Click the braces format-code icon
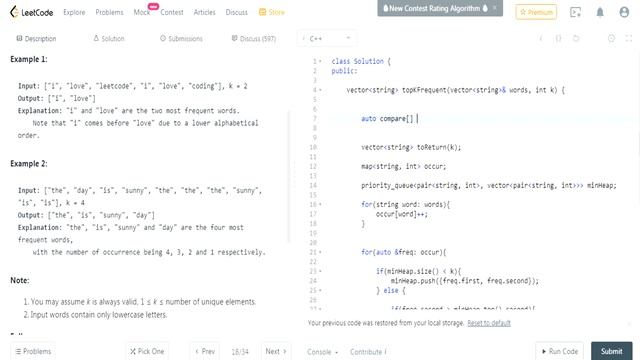Screen dimensions: 640x360 558,38
